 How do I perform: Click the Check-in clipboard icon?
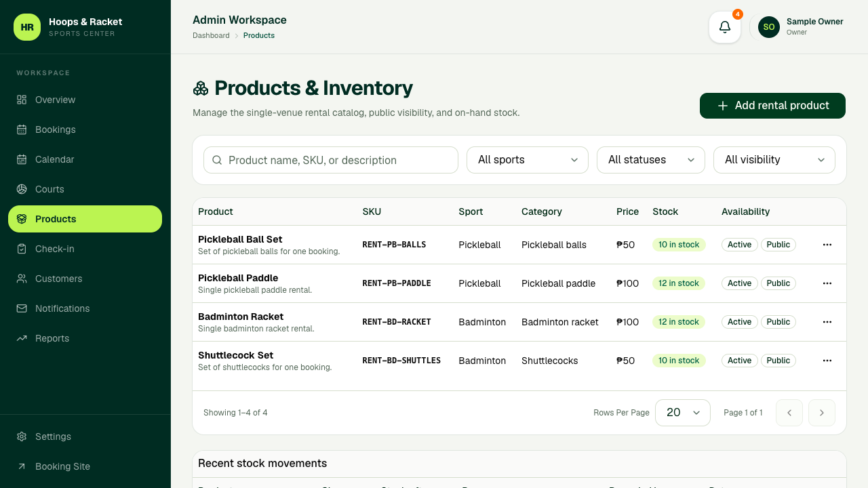22,249
